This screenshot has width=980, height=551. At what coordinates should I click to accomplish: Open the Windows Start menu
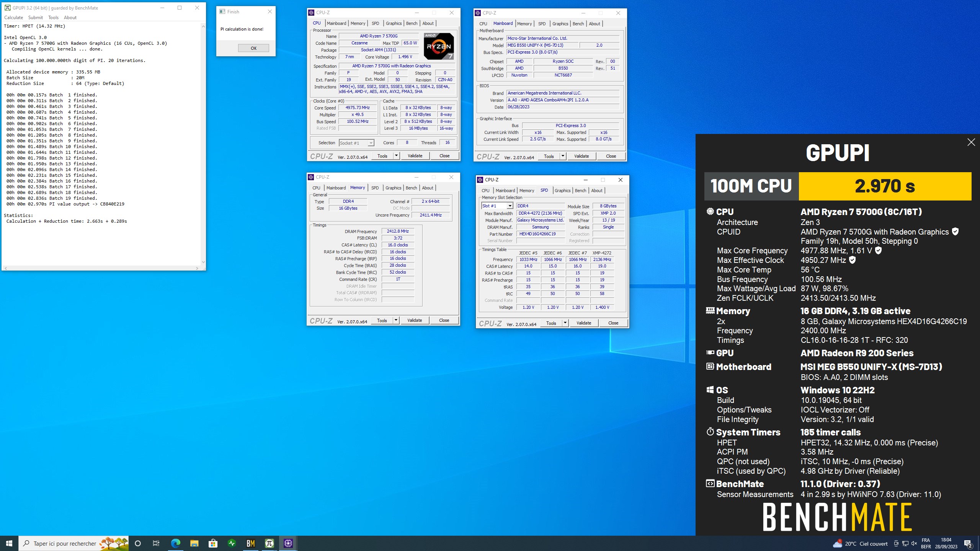click(9, 543)
